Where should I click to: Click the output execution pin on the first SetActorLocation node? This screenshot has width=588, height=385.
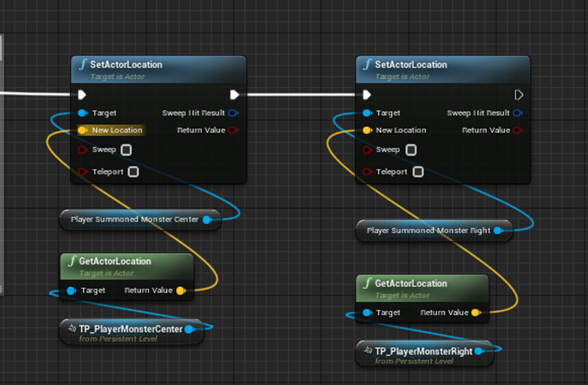pos(234,95)
